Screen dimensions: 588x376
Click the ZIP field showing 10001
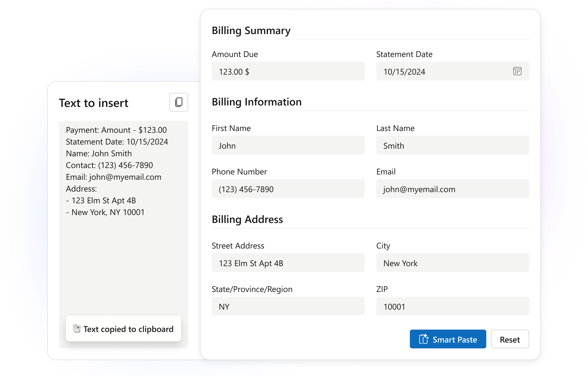452,306
